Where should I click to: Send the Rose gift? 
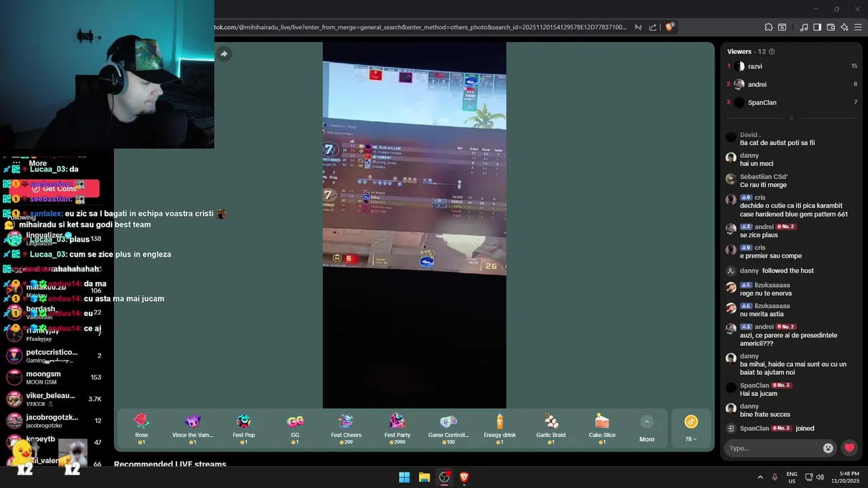pyautogui.click(x=141, y=429)
